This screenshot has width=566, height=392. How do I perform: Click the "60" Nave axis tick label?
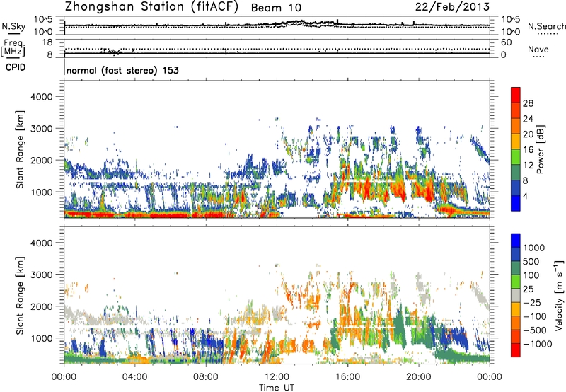point(506,42)
